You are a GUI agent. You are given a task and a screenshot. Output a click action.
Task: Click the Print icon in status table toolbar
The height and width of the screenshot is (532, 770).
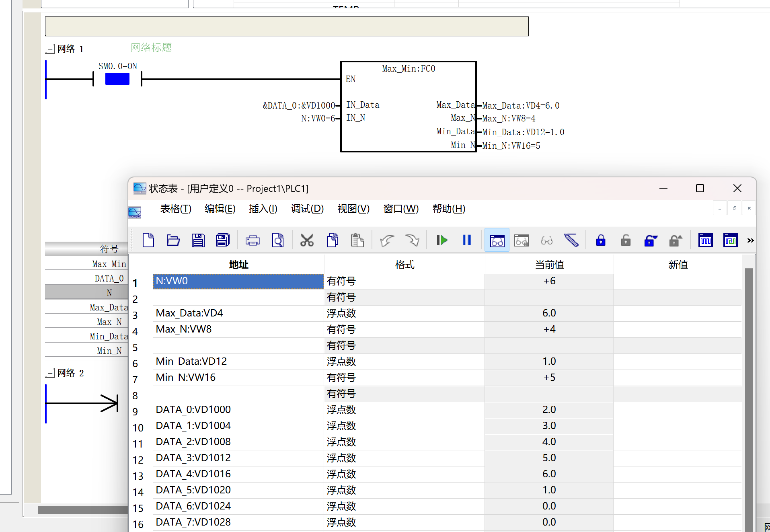point(253,240)
